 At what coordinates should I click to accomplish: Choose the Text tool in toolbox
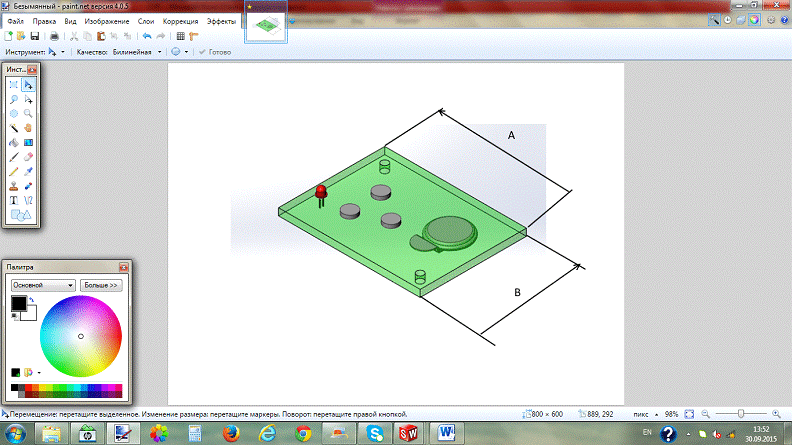(15, 199)
